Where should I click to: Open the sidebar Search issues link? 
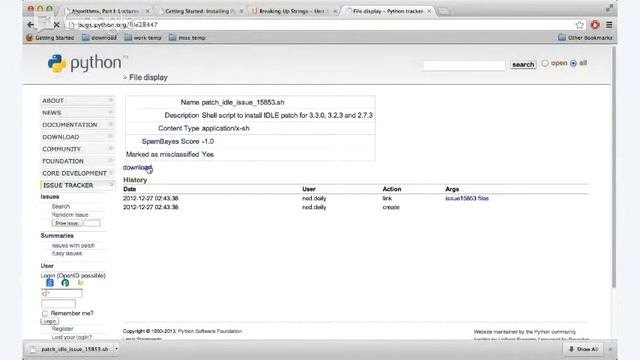(61, 207)
